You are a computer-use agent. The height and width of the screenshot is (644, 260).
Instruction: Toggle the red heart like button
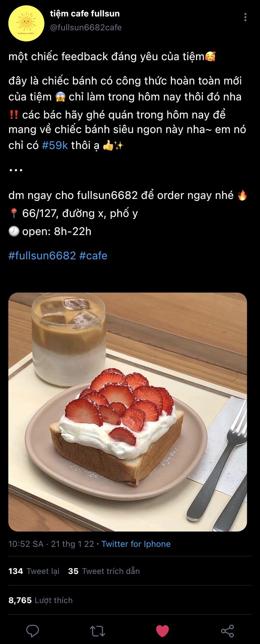(x=162, y=631)
